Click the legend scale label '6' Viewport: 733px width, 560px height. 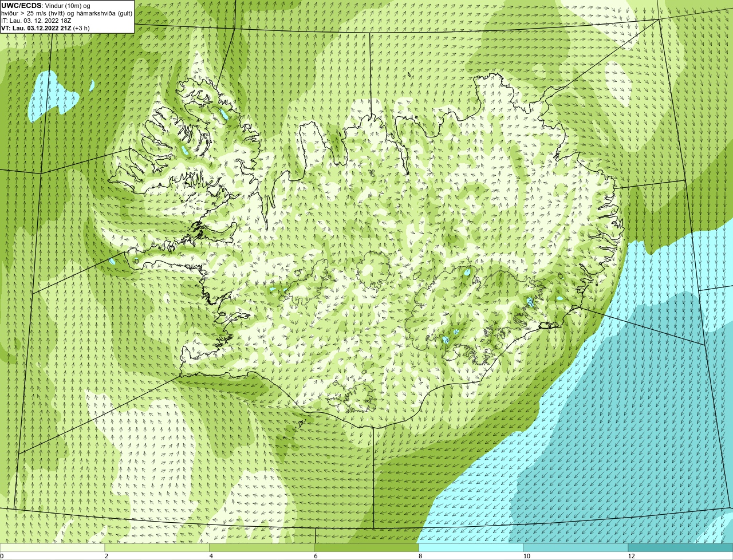pyautogui.click(x=316, y=556)
